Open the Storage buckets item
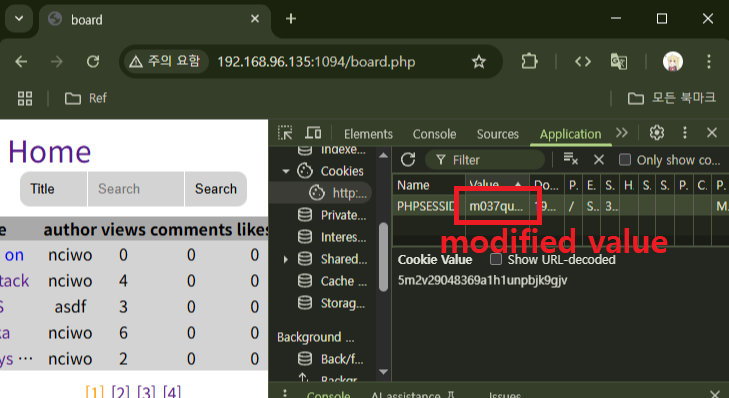The image size is (729, 398). tap(342, 303)
